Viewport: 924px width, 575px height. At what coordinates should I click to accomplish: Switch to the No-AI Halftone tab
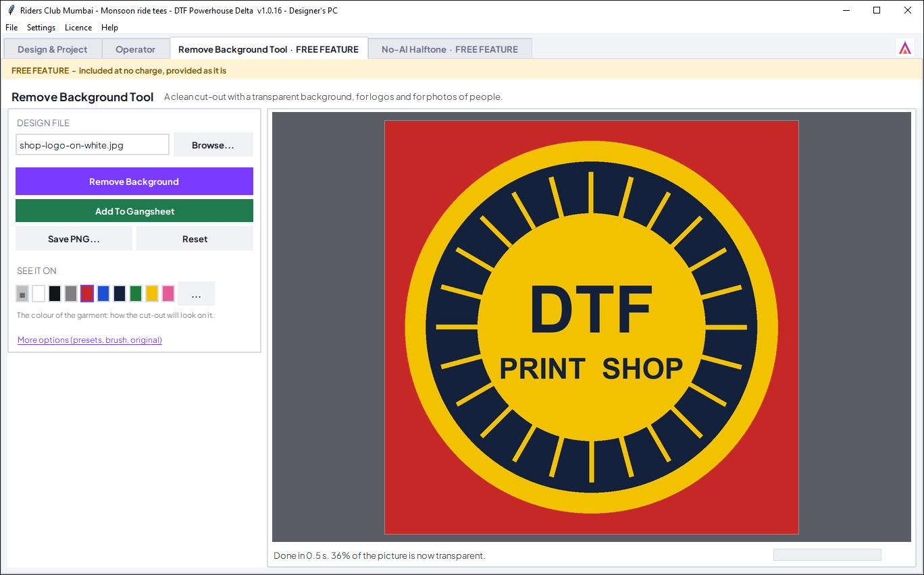pyautogui.click(x=450, y=49)
